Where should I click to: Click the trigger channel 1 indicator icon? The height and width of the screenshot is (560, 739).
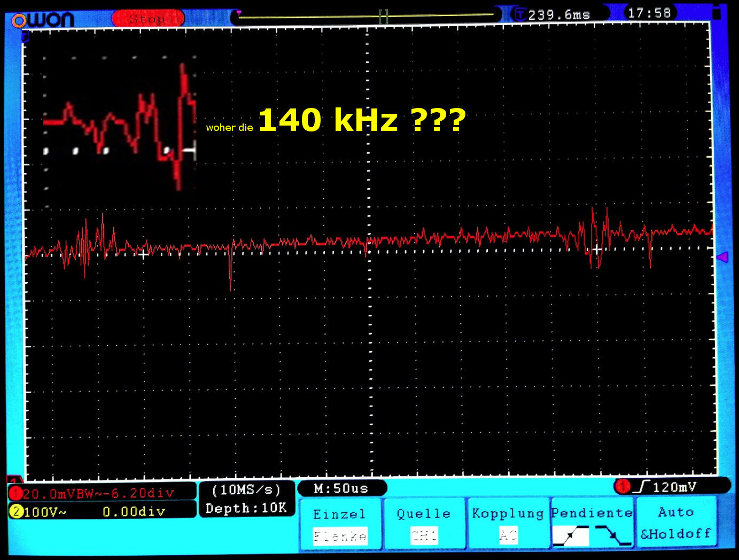coord(622,486)
